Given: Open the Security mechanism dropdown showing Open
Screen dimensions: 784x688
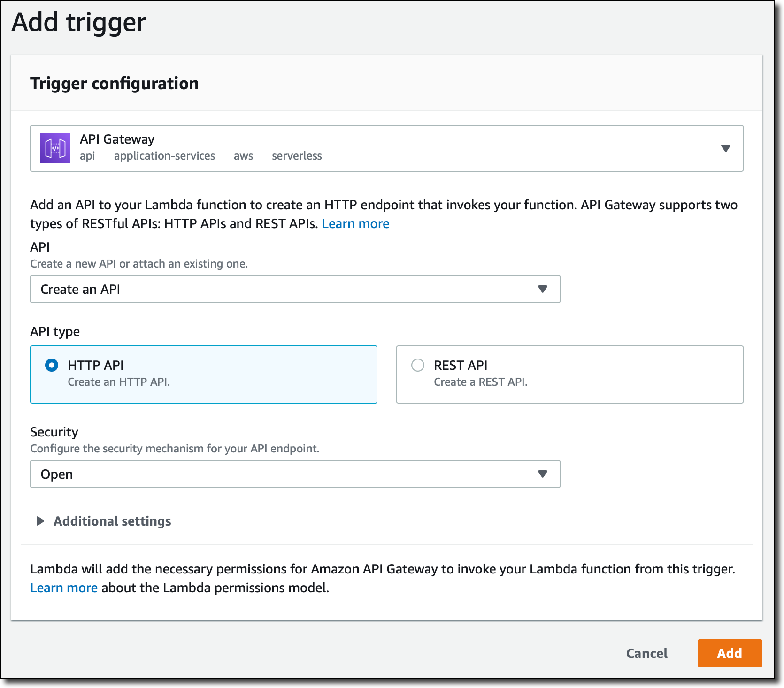Looking at the screenshot, I should point(295,474).
